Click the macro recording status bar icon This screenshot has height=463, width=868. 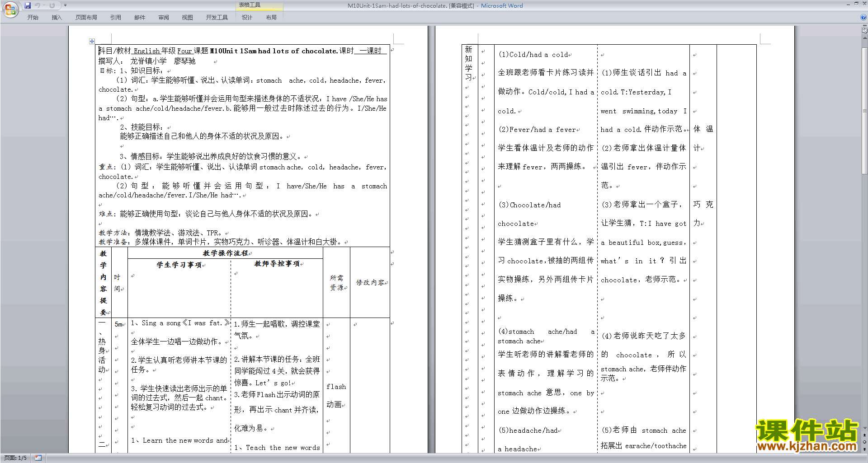(x=38, y=458)
